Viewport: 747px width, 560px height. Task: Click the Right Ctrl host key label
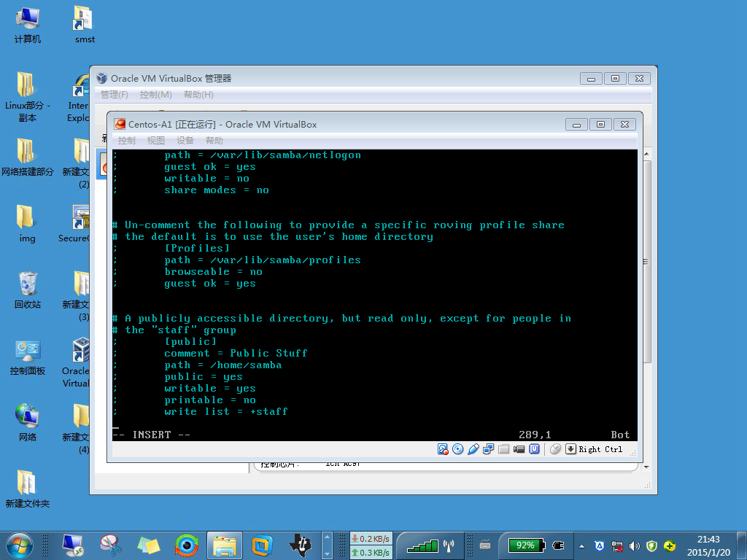[600, 449]
